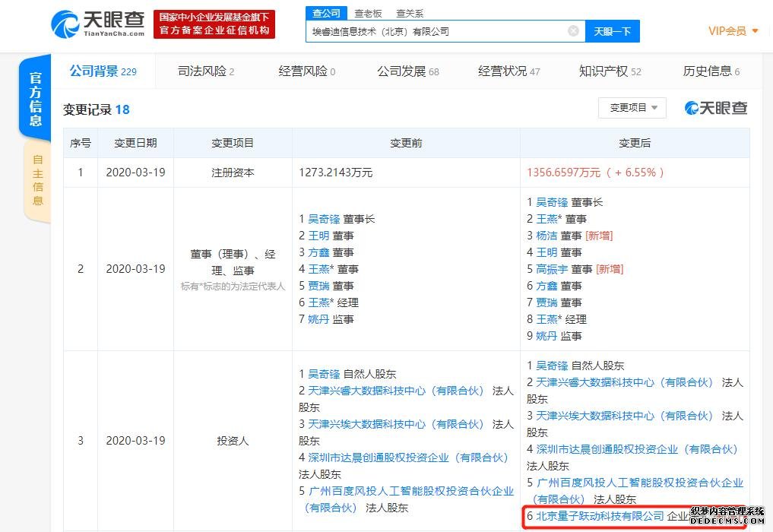
Task: Open the 历史信息 6 tab
Action: [x=711, y=71]
